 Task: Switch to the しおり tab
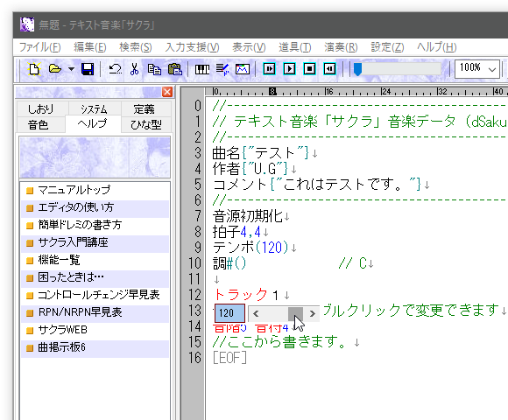coord(40,109)
